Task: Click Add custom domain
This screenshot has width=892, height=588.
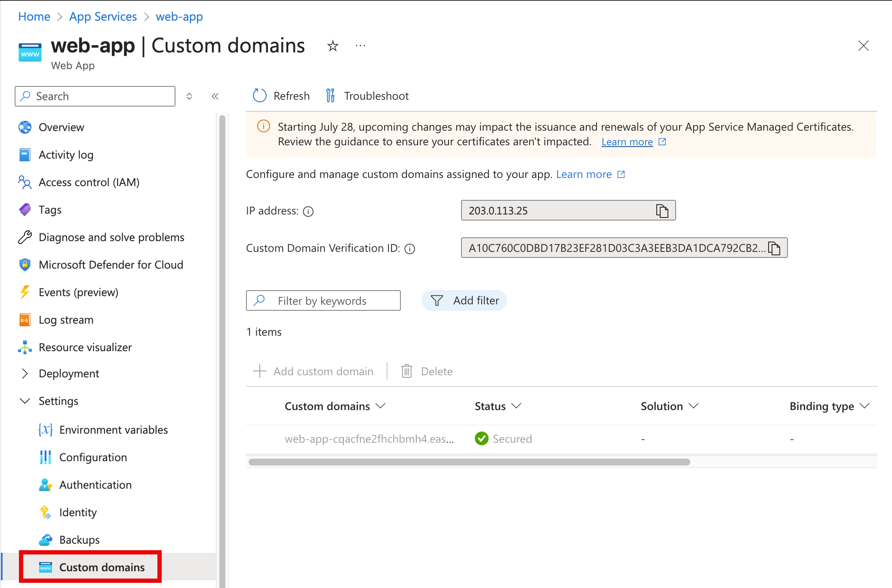Action: click(x=314, y=371)
